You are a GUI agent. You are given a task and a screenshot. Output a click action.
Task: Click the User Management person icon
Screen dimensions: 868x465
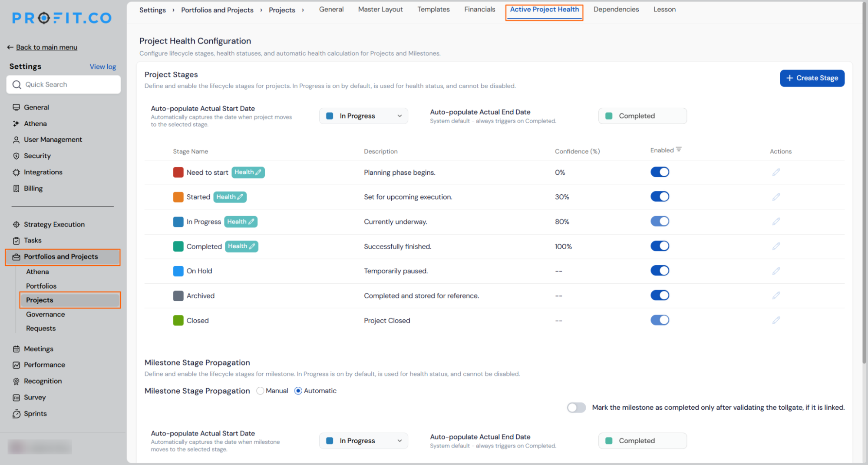coord(16,140)
